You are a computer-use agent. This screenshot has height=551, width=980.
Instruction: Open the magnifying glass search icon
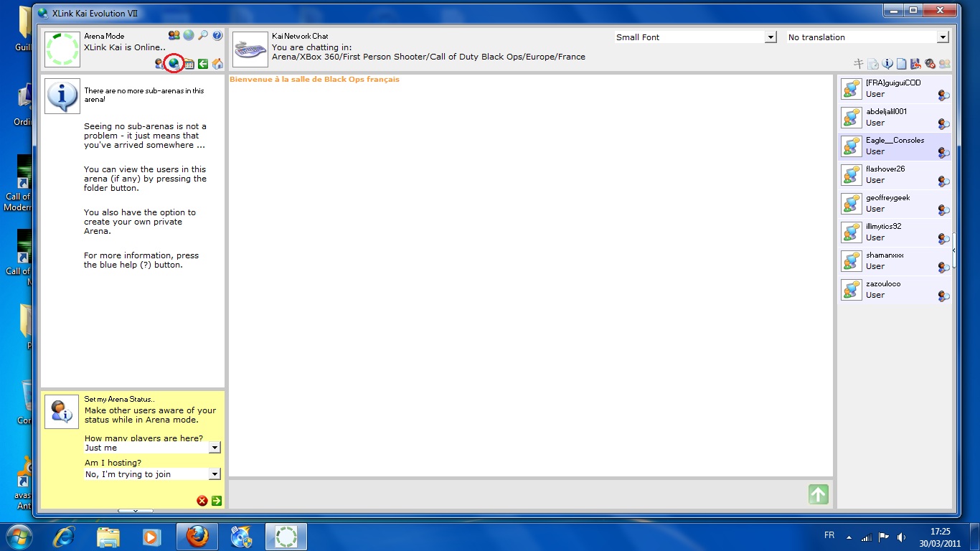203,35
